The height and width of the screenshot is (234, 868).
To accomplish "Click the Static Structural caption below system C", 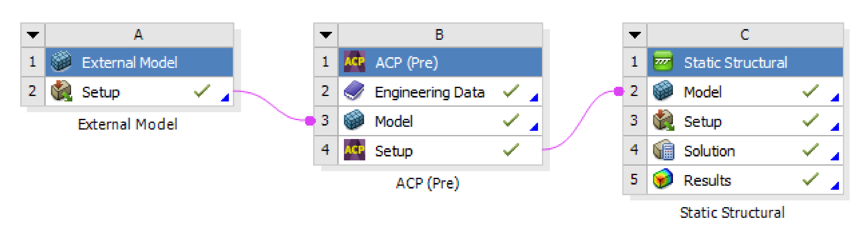I will coord(732,213).
